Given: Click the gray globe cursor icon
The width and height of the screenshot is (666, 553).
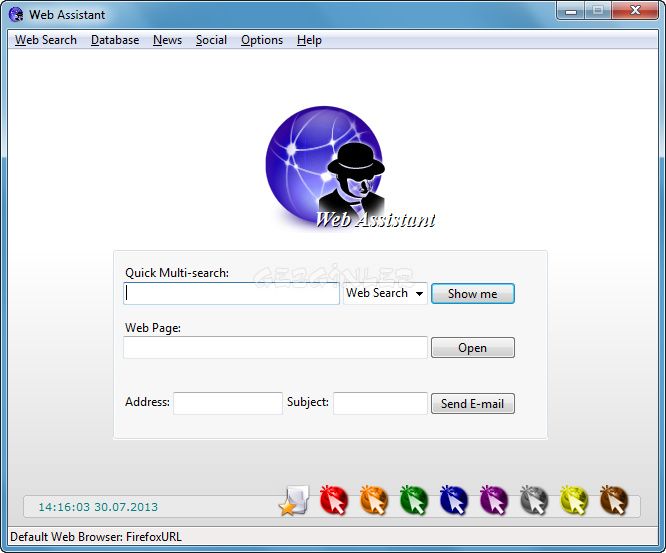Looking at the screenshot, I should pyautogui.click(x=534, y=500).
